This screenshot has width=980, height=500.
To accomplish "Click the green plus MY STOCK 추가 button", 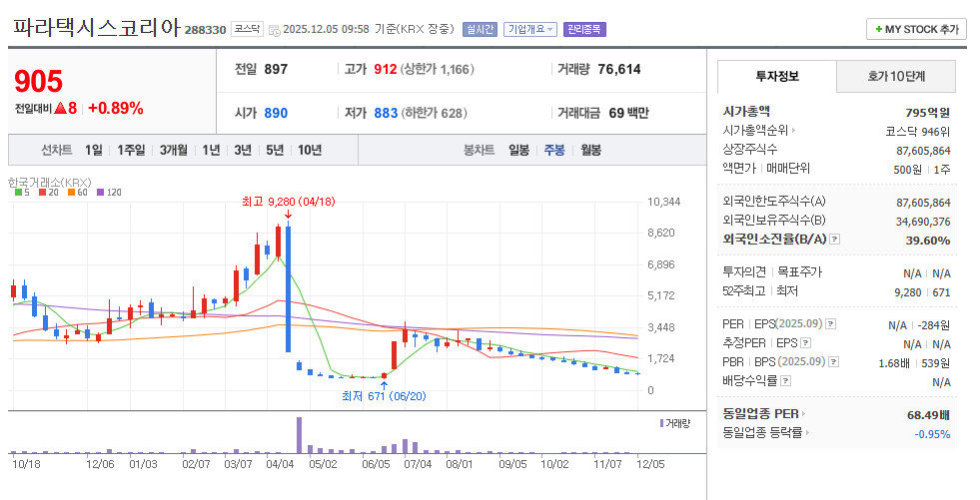I will click(916, 29).
